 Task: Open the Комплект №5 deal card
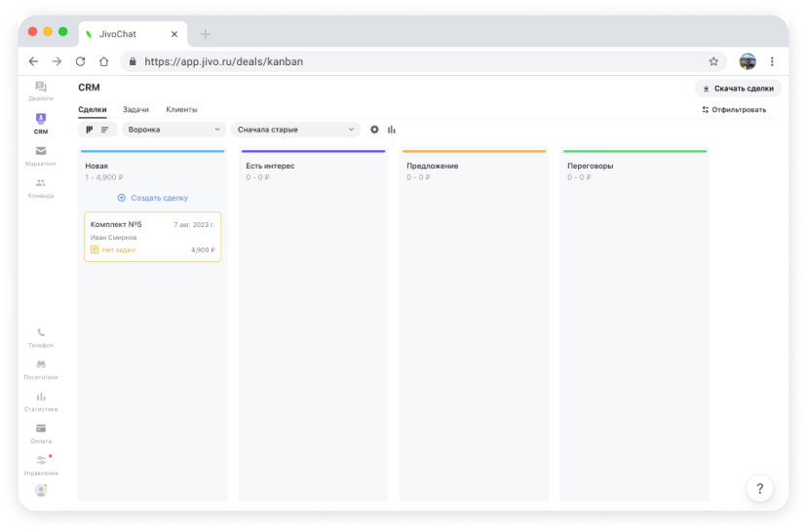(x=152, y=237)
